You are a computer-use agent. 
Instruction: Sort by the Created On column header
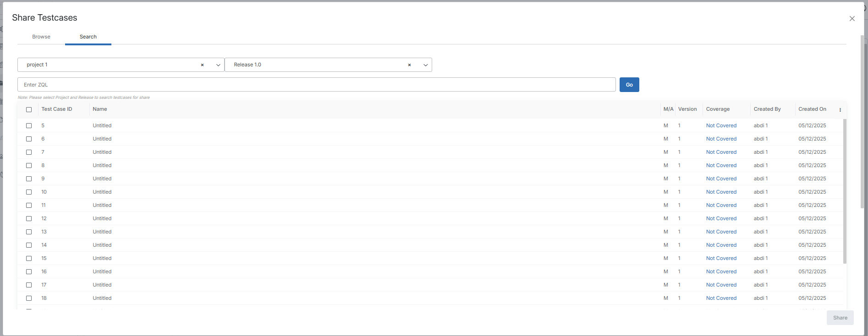(x=812, y=109)
